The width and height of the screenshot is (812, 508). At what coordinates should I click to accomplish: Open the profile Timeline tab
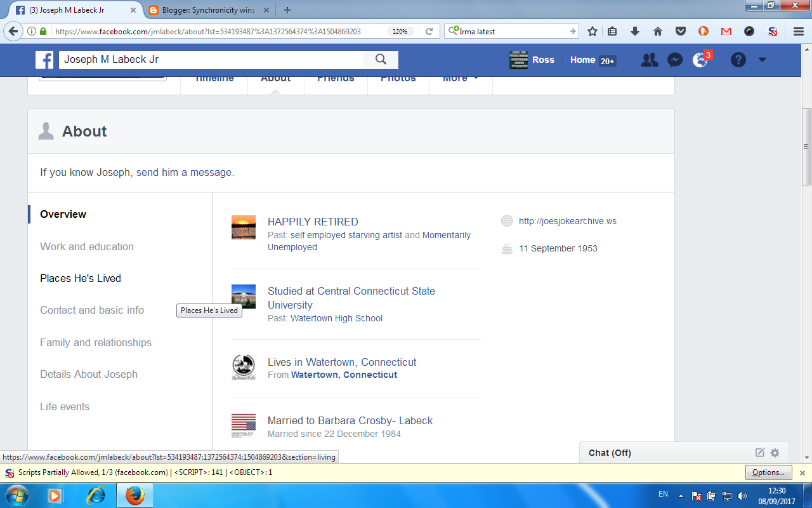click(x=214, y=77)
